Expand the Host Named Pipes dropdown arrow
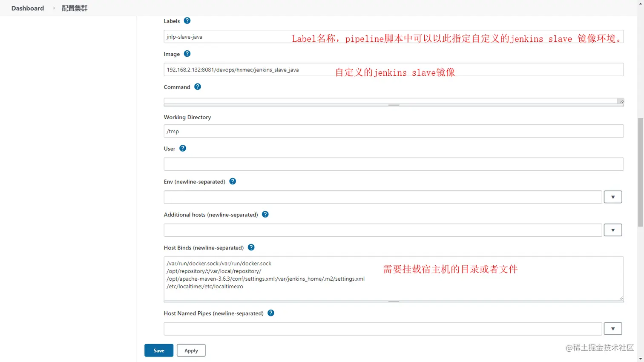Image resolution: width=644 pixels, height=362 pixels. 613,329
